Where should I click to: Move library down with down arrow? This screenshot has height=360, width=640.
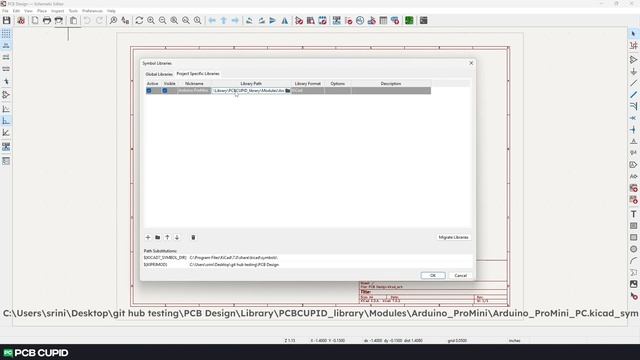177,237
